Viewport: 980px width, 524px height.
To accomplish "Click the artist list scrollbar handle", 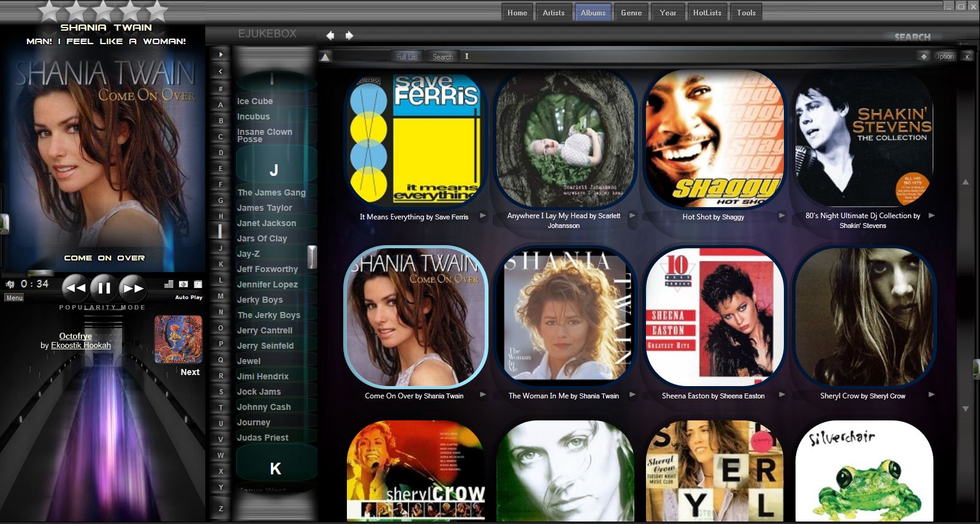I will pos(312,257).
